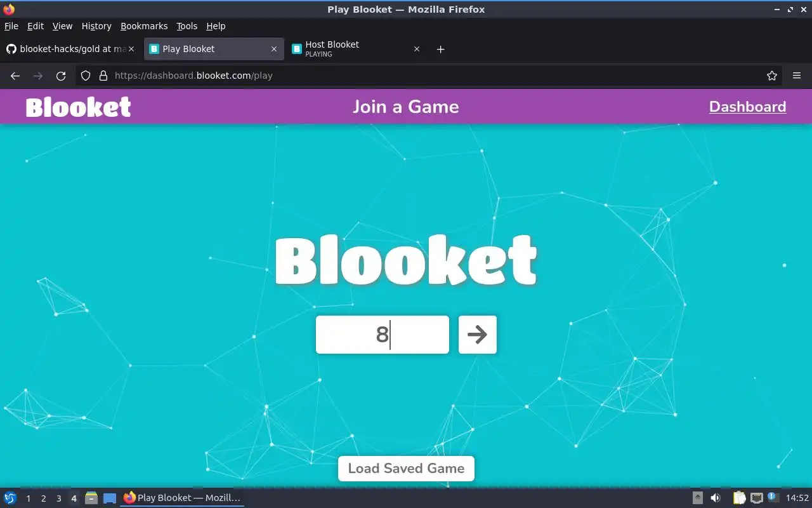This screenshot has height=508, width=812.
Task: Click the show desktop taskbar icon
Action: pyautogui.click(x=110, y=498)
